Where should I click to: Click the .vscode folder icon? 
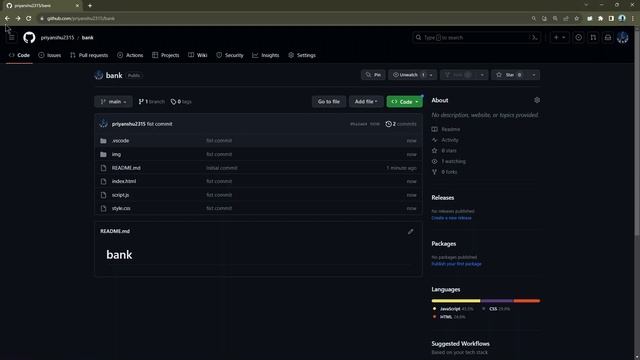pyautogui.click(x=103, y=141)
